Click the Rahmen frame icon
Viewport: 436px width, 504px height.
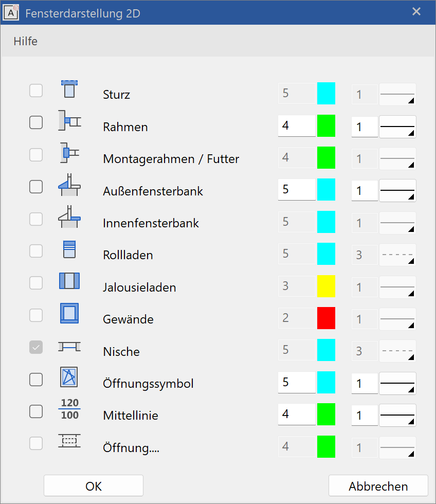[69, 121]
